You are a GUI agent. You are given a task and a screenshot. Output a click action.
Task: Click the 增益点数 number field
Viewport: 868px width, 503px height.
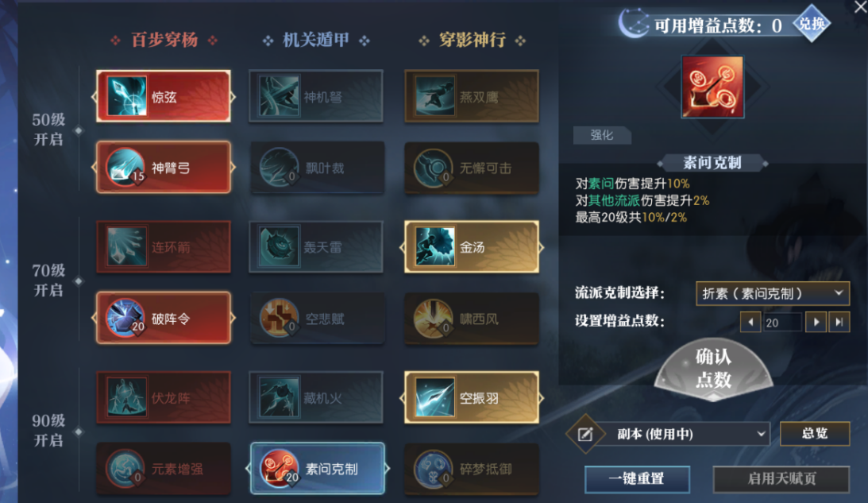coord(782,322)
